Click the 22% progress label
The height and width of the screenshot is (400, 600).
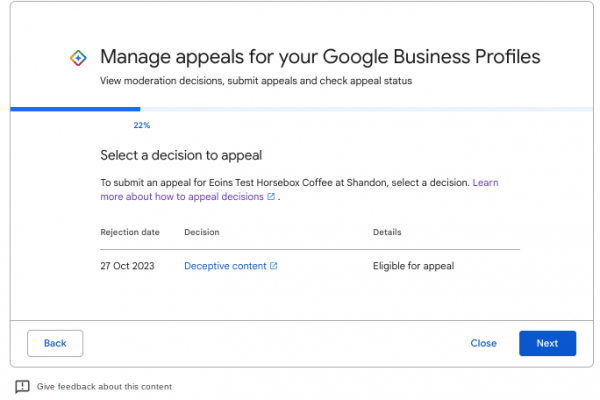pos(141,125)
